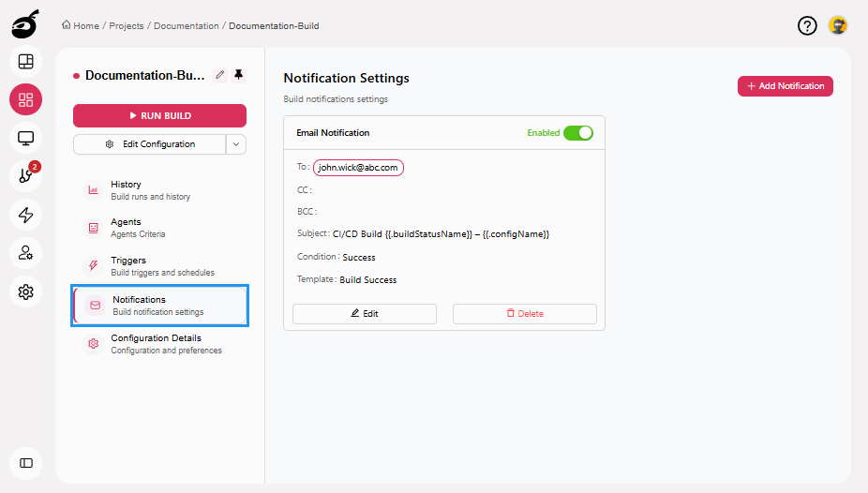Open the branch icon with badge 2
The image size is (868, 493).
(x=25, y=176)
